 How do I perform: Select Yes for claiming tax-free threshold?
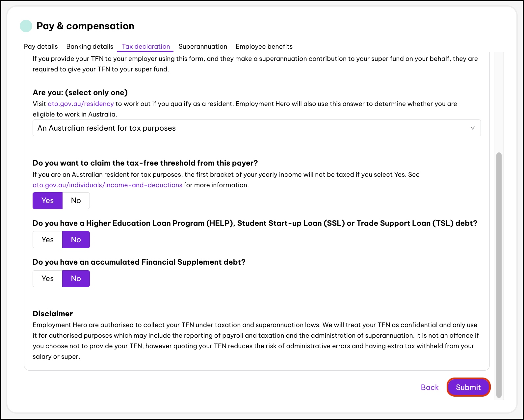point(47,200)
